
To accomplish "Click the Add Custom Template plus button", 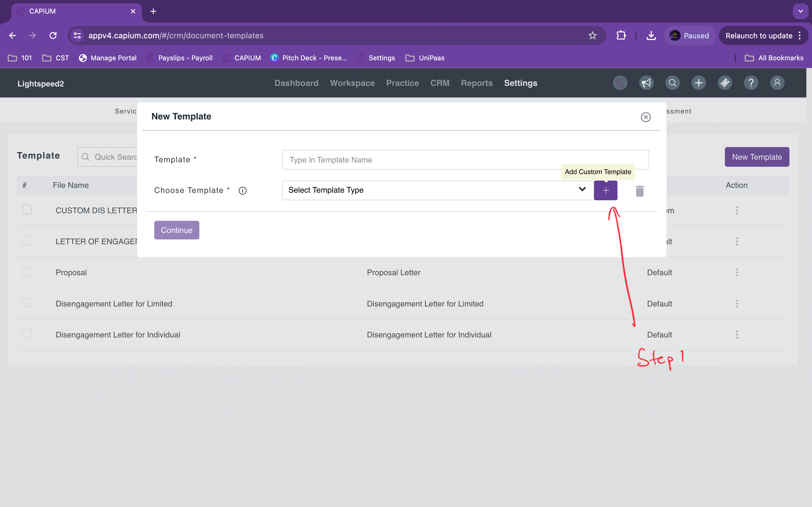I will pos(605,190).
